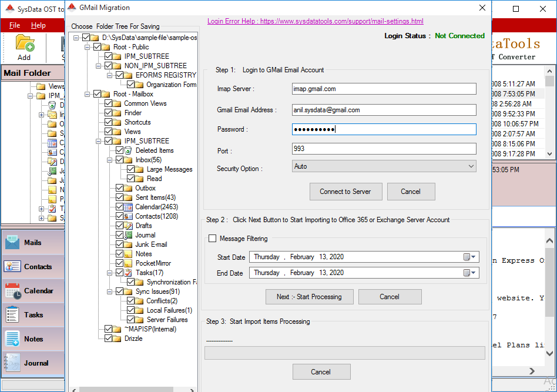Uncheck the Conflicts(2) checkbox

[x=130, y=301]
